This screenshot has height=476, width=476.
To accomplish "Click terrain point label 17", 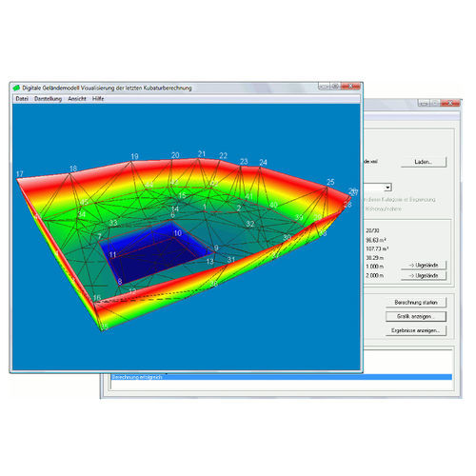I will pyautogui.click(x=20, y=174).
